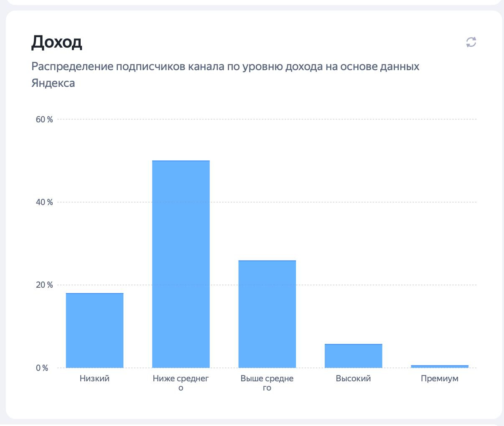Click the Доход chart heading
The height and width of the screenshot is (426, 504).
coord(57,42)
